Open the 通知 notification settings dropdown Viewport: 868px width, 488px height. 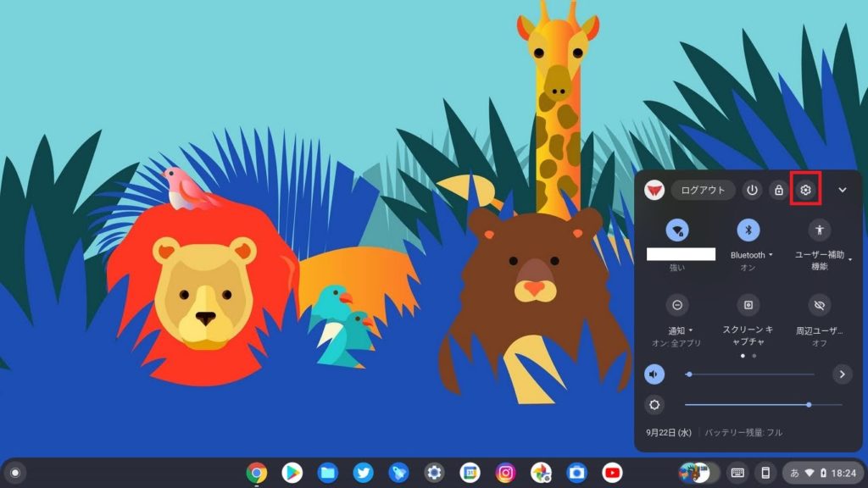[x=680, y=330]
